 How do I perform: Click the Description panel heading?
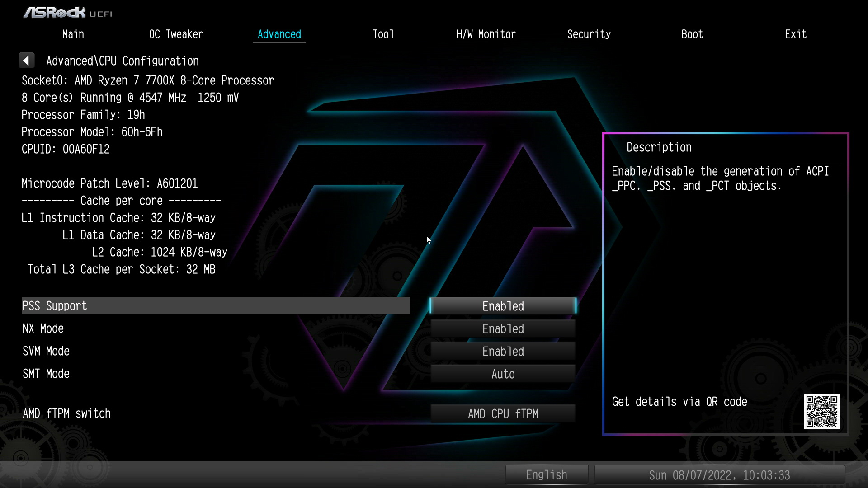point(659,147)
